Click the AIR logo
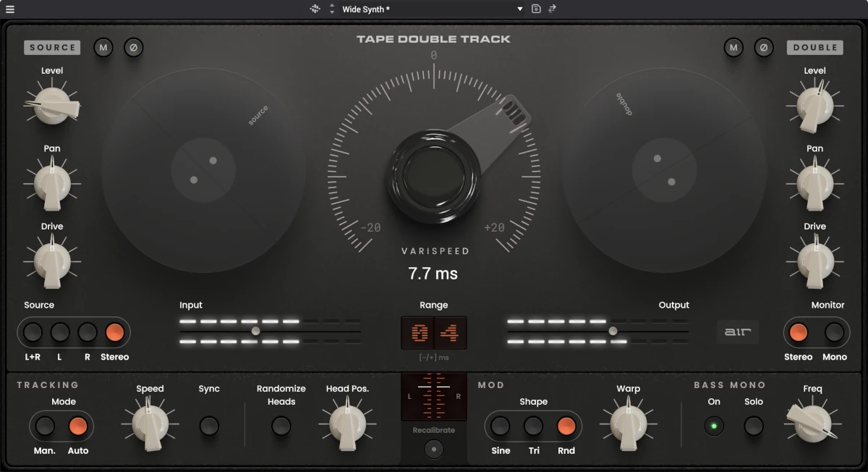 pyautogui.click(x=737, y=332)
